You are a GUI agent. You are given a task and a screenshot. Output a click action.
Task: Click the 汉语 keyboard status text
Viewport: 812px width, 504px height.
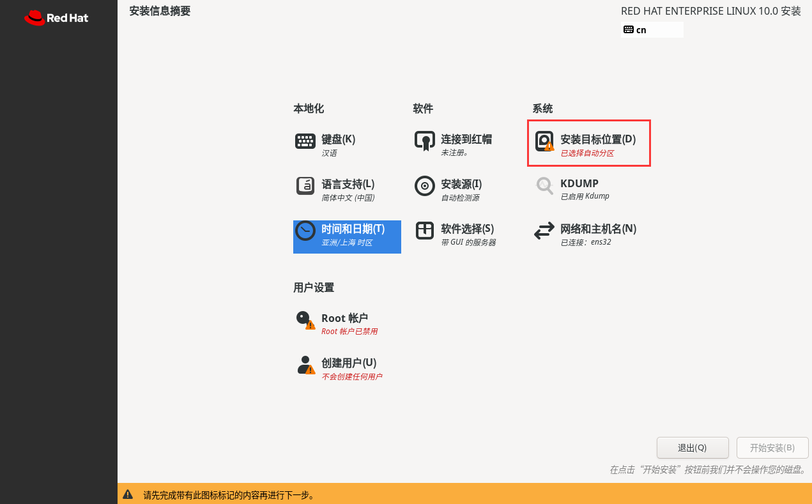pos(329,153)
